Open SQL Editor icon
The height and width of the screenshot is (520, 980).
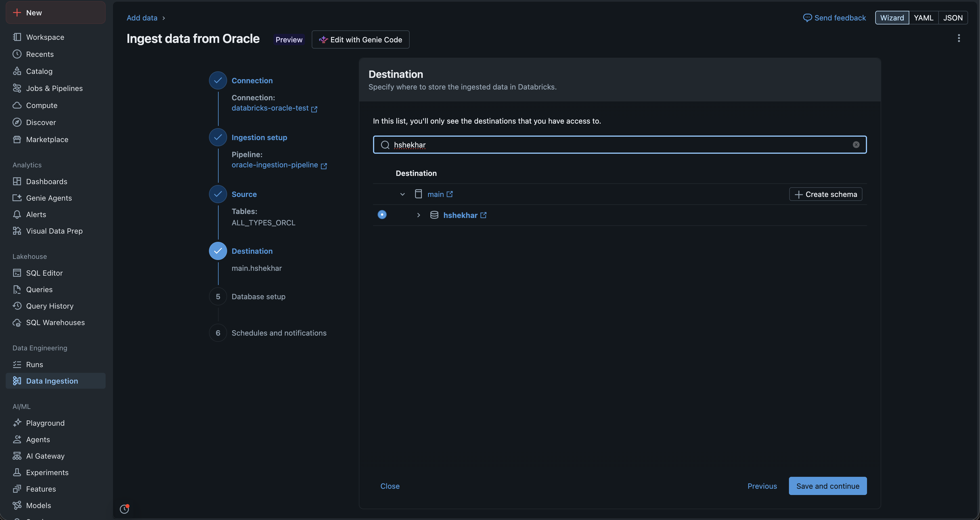click(17, 273)
